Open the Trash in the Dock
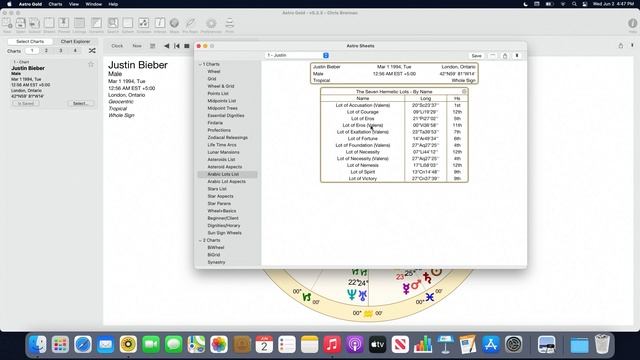The image size is (640, 360). coord(602,344)
